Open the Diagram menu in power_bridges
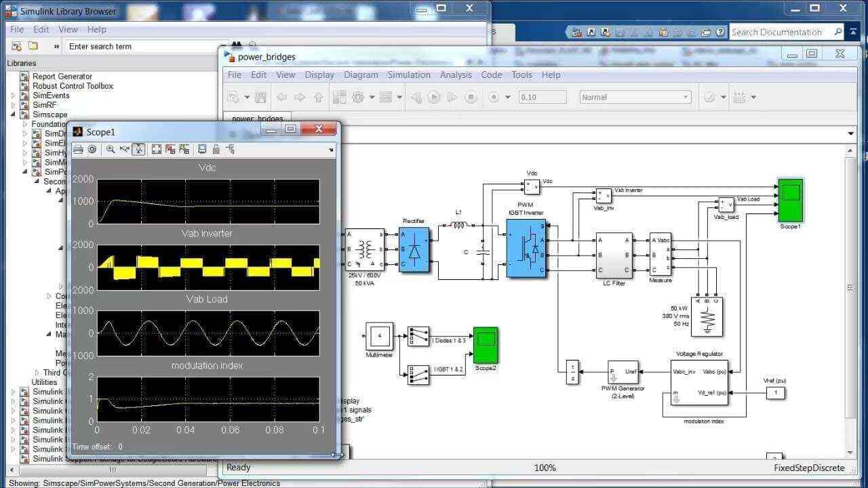The height and width of the screenshot is (488, 868). click(361, 75)
